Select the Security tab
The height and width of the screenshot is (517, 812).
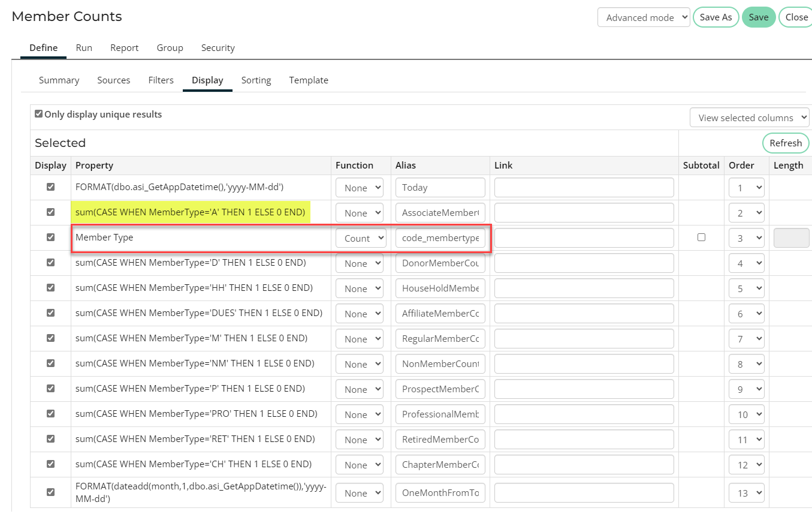[x=218, y=48]
